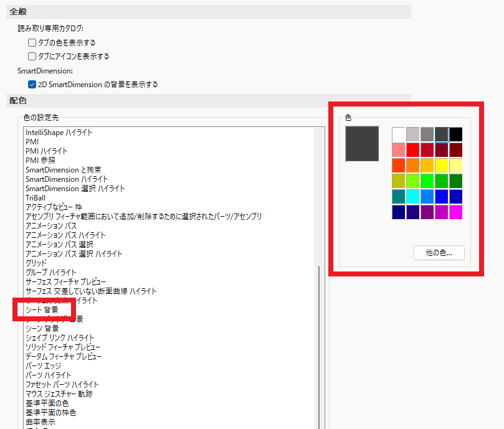Choose the bright red color swatch
This screenshot has height=429, width=504.
tap(413, 149)
